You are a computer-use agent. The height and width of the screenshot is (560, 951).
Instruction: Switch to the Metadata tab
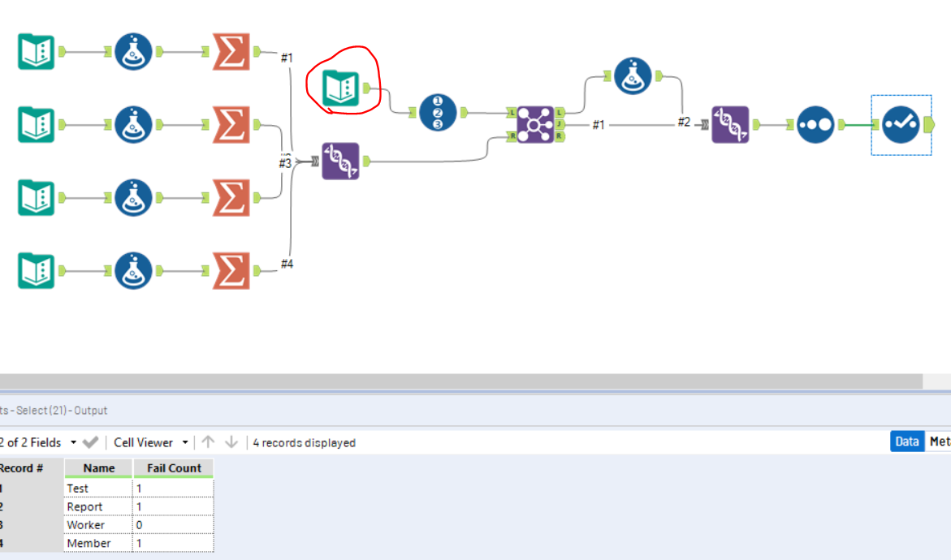point(941,442)
